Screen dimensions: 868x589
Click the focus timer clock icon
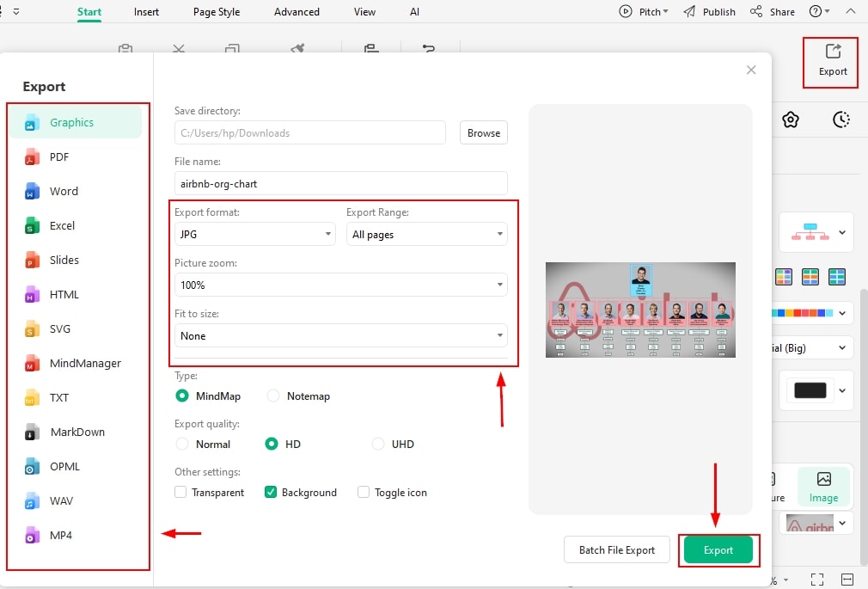point(841,120)
